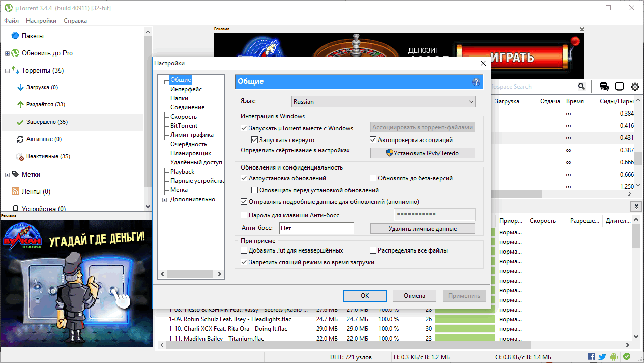Click the Android icon in the status bar
Viewport: 644px width, 363px height.
click(614, 357)
